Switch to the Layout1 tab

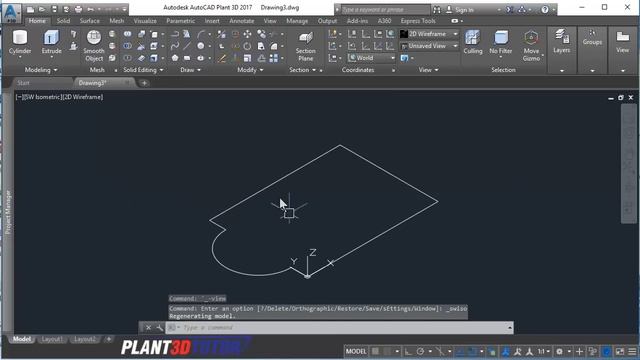point(52,339)
